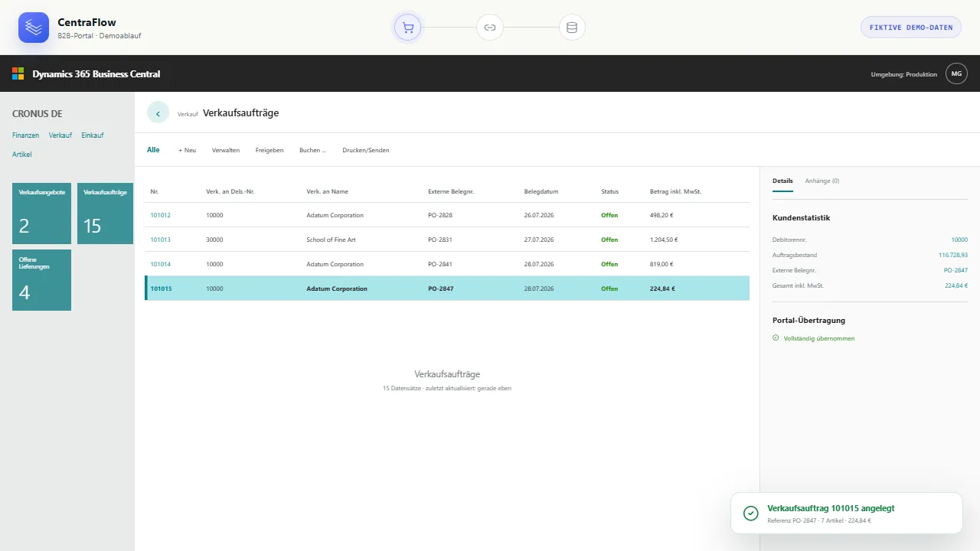The image size is (980, 551).
Task: Click the Betrag inkl. MwSt. column header
Action: click(x=676, y=191)
